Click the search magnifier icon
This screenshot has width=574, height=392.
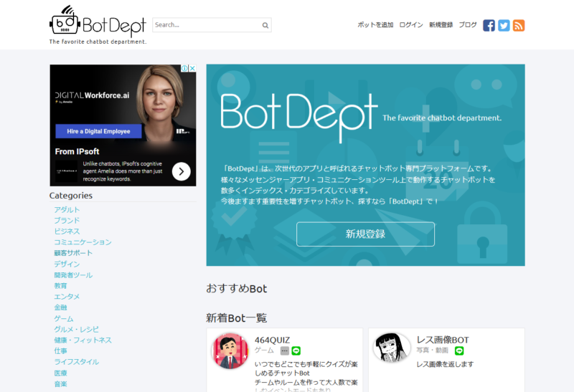pyautogui.click(x=265, y=25)
